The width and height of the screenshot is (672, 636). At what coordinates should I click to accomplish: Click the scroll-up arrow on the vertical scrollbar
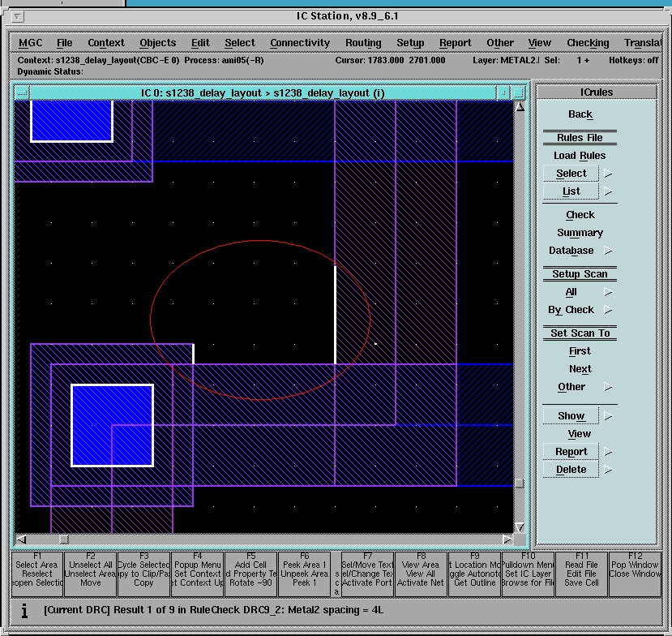pyautogui.click(x=520, y=106)
